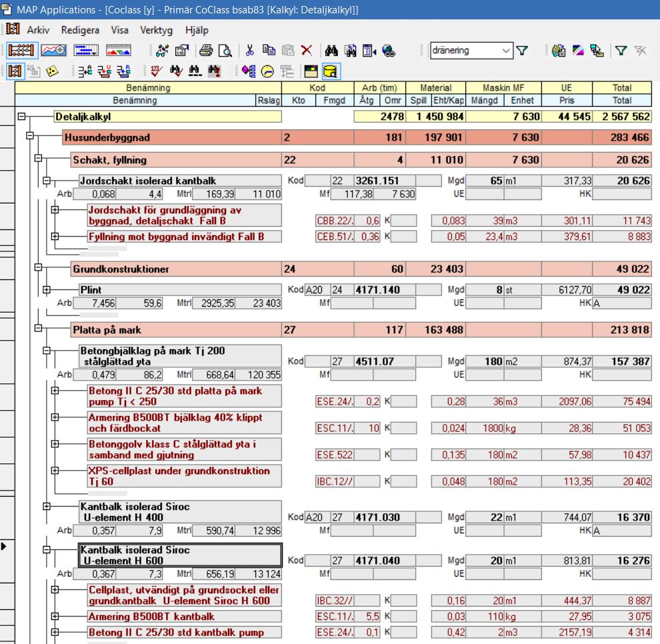Image resolution: width=660 pixels, height=644 pixels.
Task: Click the glasses review icon
Action: (162, 51)
